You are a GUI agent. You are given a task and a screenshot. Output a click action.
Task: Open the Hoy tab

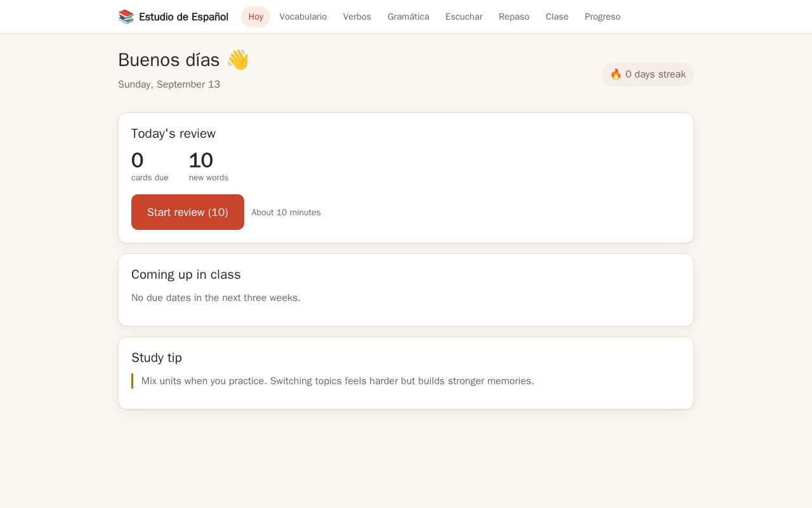(256, 17)
